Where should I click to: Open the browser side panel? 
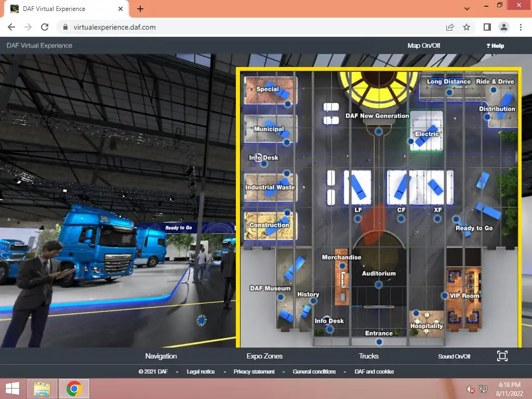point(487,27)
